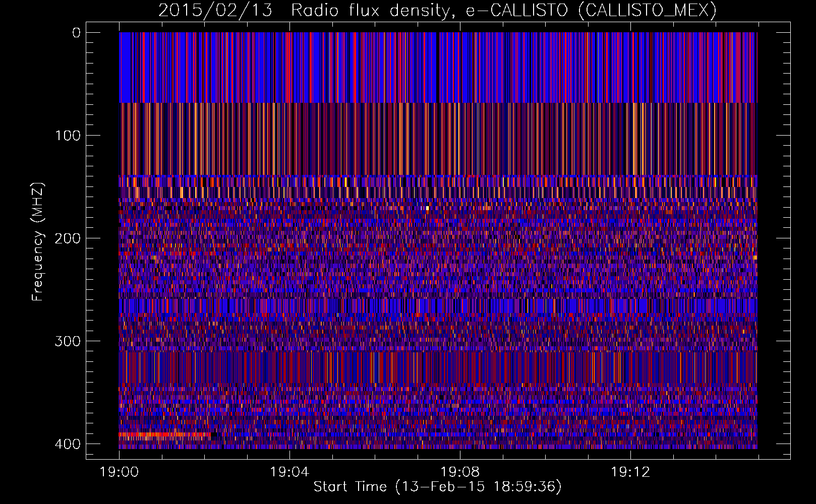Viewport: 816px width, 504px height.
Task: Pick the 300 MHz tick label
Action: pyautogui.click(x=68, y=341)
